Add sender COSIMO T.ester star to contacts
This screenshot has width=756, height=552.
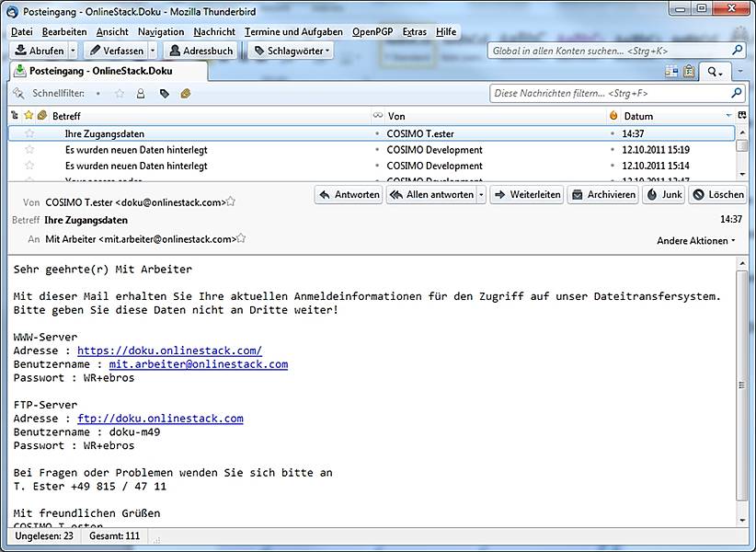[231, 201]
